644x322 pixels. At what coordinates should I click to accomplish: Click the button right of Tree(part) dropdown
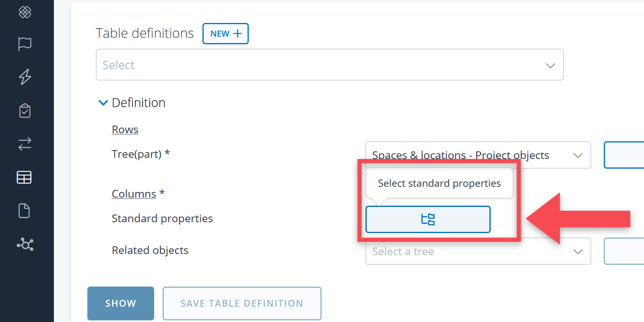click(624, 155)
